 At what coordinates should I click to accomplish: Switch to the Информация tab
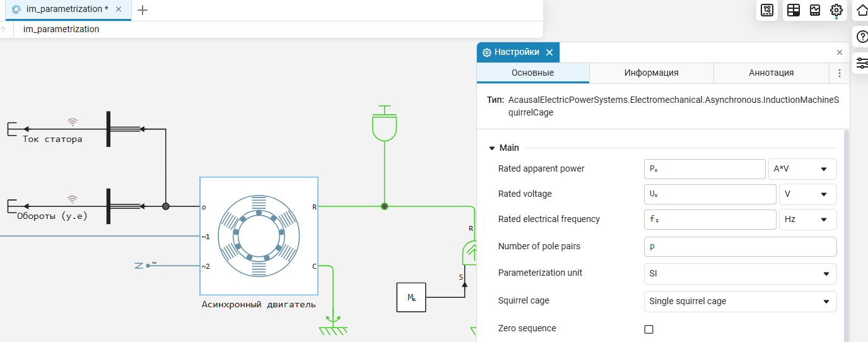click(x=651, y=73)
